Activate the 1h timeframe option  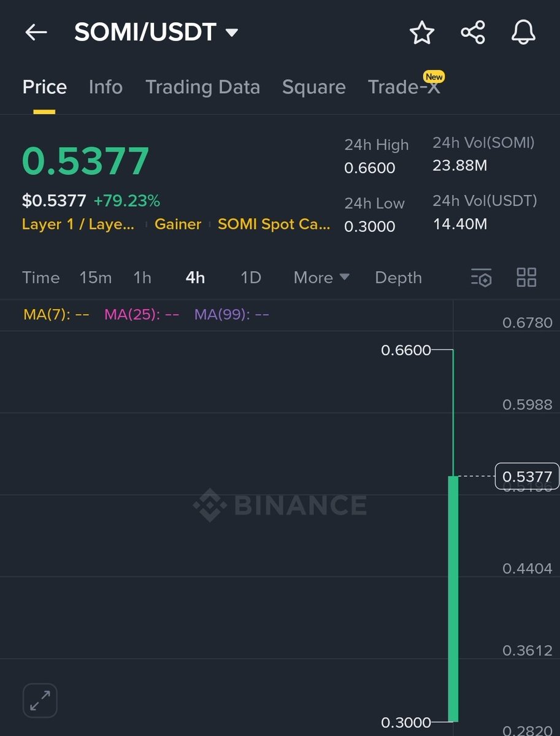[x=142, y=278]
